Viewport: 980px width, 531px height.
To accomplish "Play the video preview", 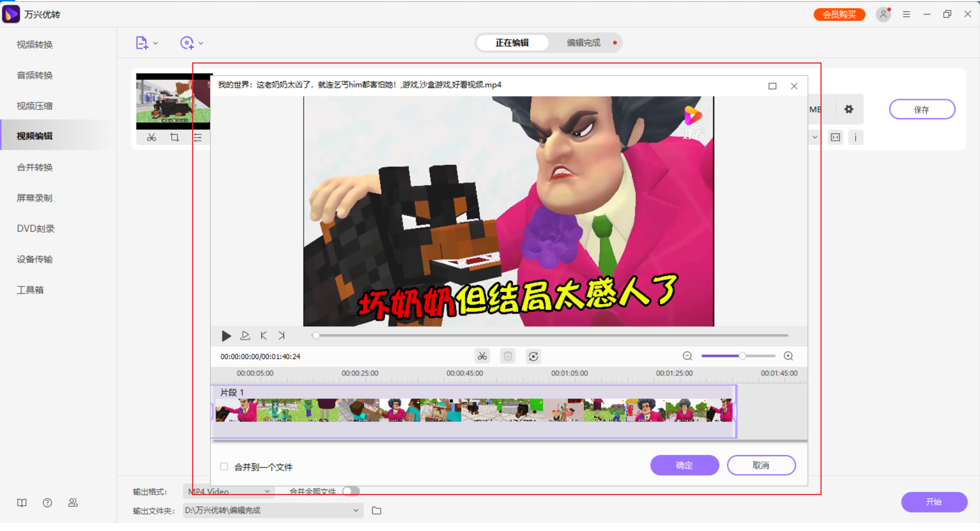I will (x=226, y=335).
